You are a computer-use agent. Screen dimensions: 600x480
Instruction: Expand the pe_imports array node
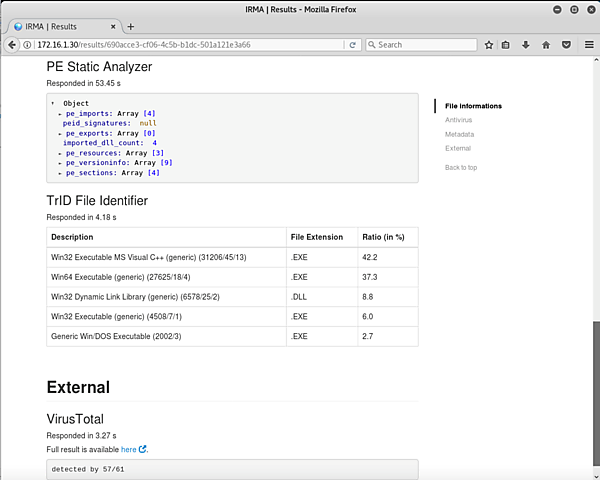tap(60, 113)
